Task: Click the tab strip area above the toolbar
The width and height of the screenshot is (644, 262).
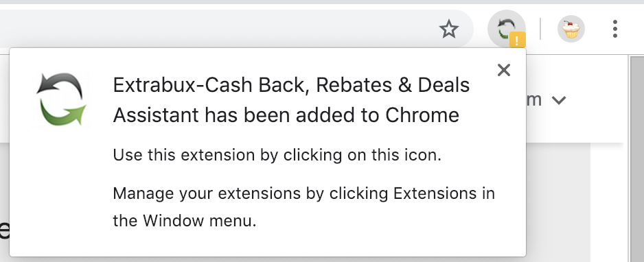Action: tap(322, 2)
